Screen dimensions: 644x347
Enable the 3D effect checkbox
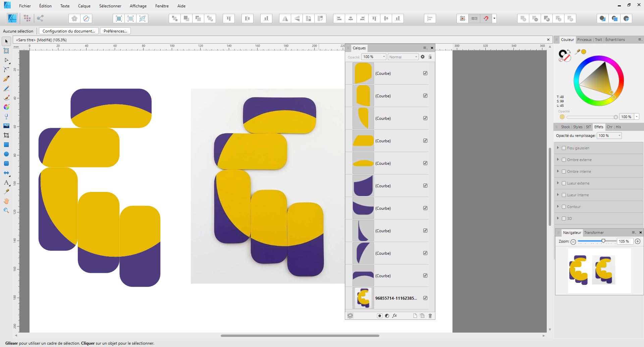564,218
